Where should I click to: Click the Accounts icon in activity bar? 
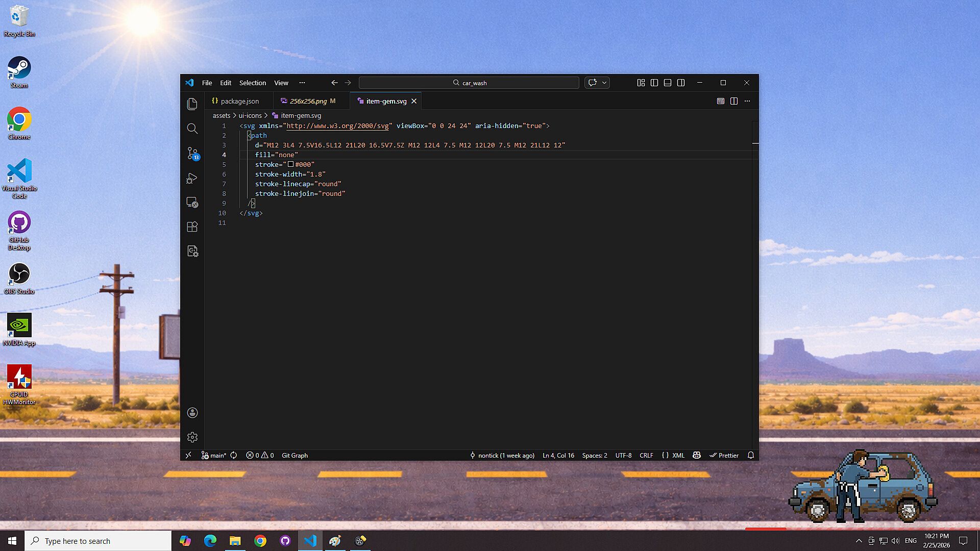(x=192, y=413)
